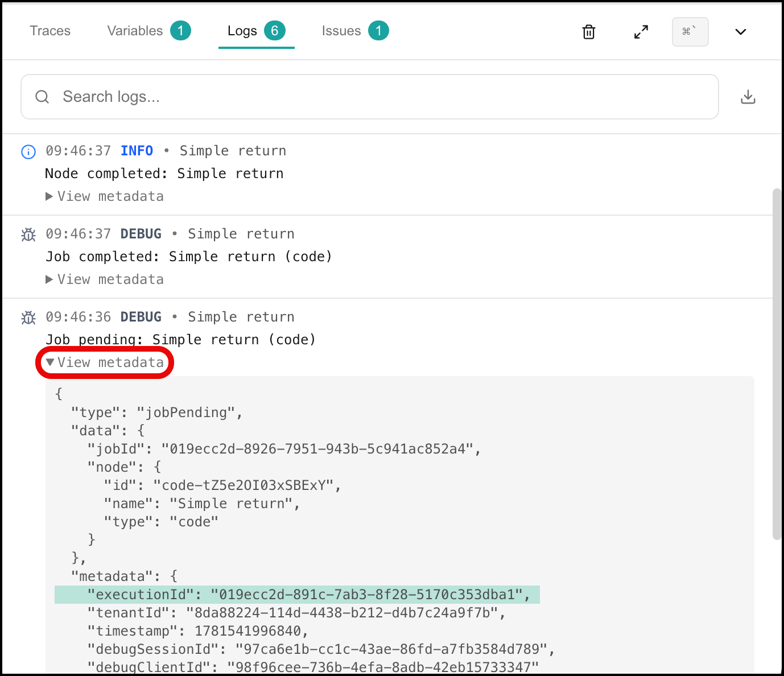The image size is (784, 676).
Task: Click the bug icon on Job pending log
Action: [28, 318]
